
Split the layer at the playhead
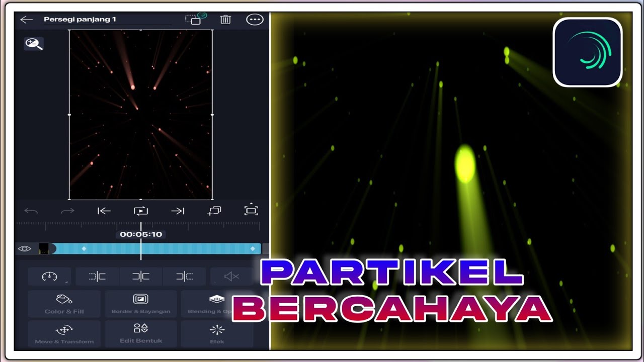(141, 277)
